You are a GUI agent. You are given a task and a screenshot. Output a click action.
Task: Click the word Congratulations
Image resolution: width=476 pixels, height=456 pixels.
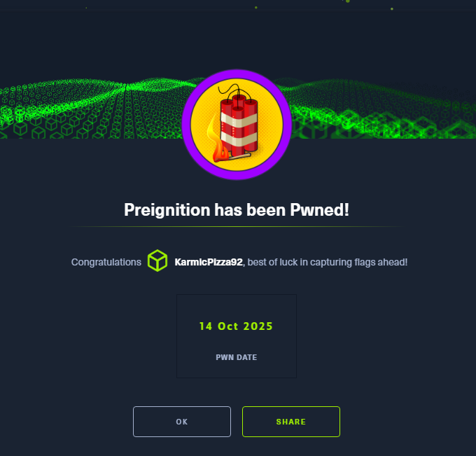106,262
